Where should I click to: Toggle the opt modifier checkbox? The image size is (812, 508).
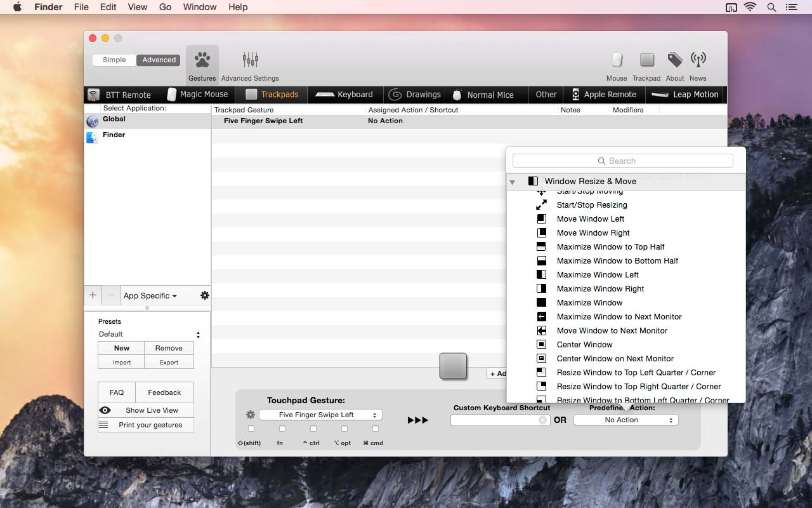tap(344, 429)
